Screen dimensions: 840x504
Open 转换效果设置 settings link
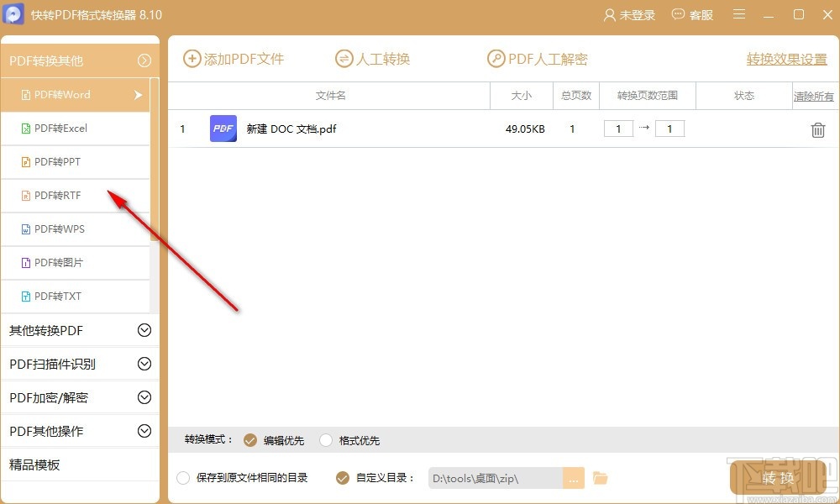785,60
